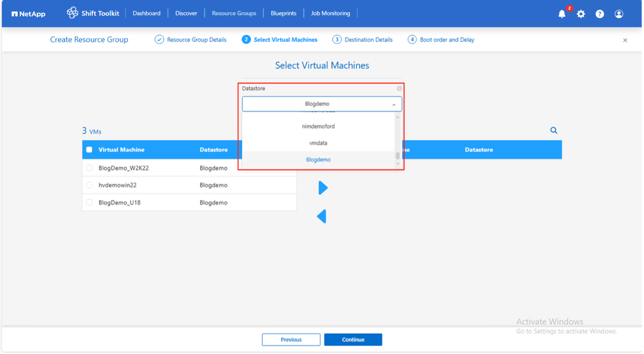
Task: Toggle the select-all Virtual Machine checkbox
Action: (x=89, y=150)
